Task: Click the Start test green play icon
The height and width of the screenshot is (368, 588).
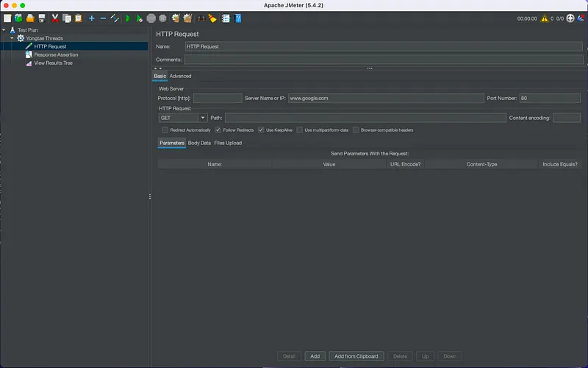Action: (x=127, y=18)
